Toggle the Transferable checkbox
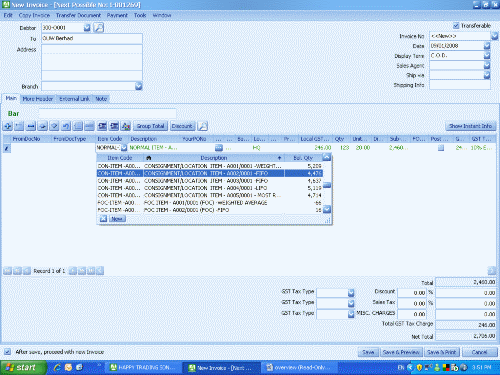This screenshot has width=500, height=375. [x=456, y=26]
